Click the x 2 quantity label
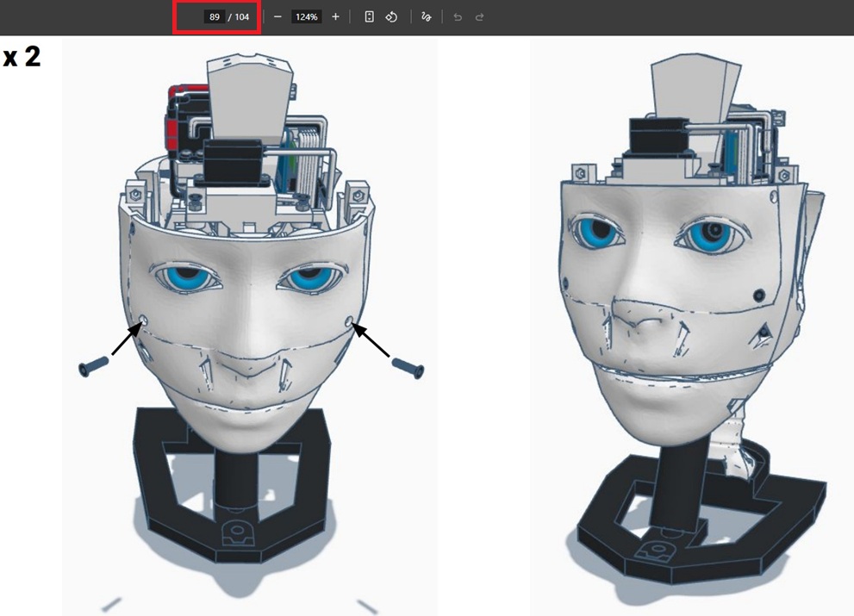854x616 pixels. pyautogui.click(x=22, y=58)
